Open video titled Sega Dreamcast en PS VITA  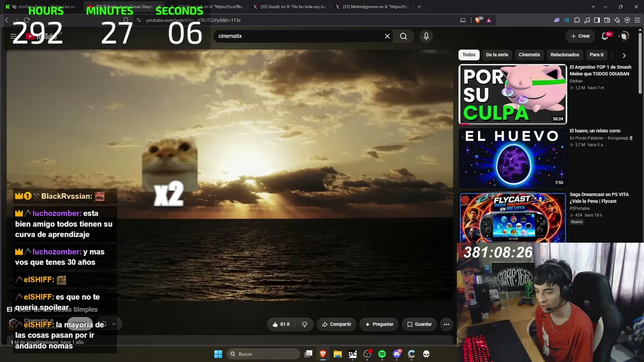(x=599, y=198)
